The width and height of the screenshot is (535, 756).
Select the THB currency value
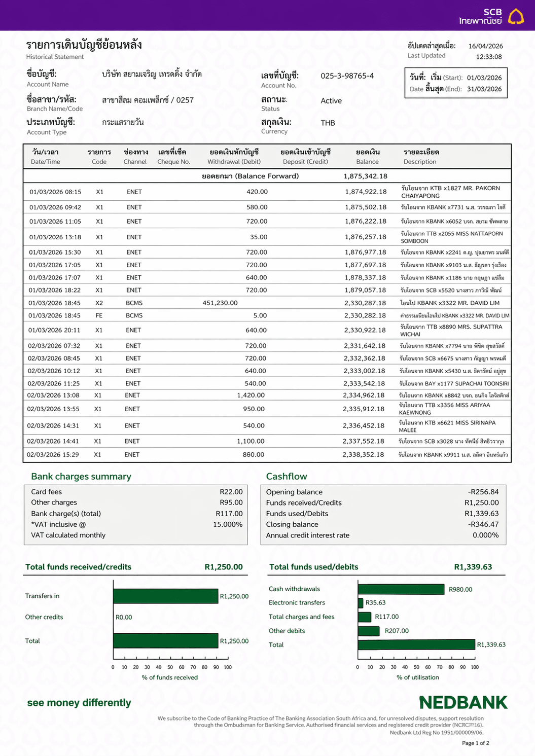coord(327,123)
